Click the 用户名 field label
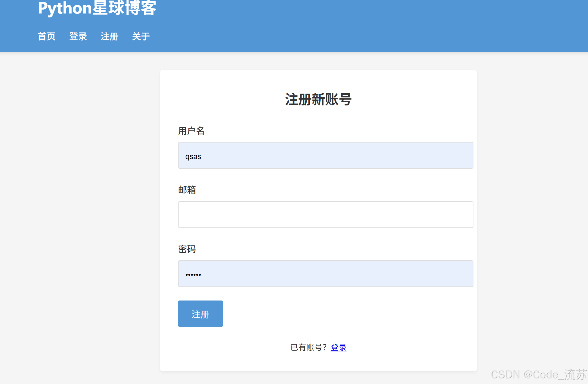This screenshot has width=588, height=384. pyautogui.click(x=191, y=131)
